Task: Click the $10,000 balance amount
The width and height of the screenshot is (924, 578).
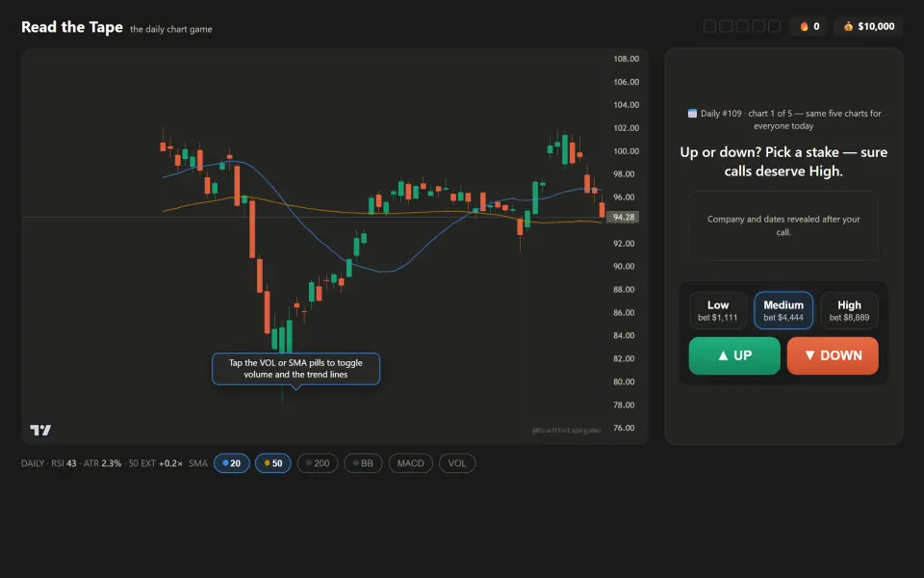Action: pyautogui.click(x=876, y=27)
